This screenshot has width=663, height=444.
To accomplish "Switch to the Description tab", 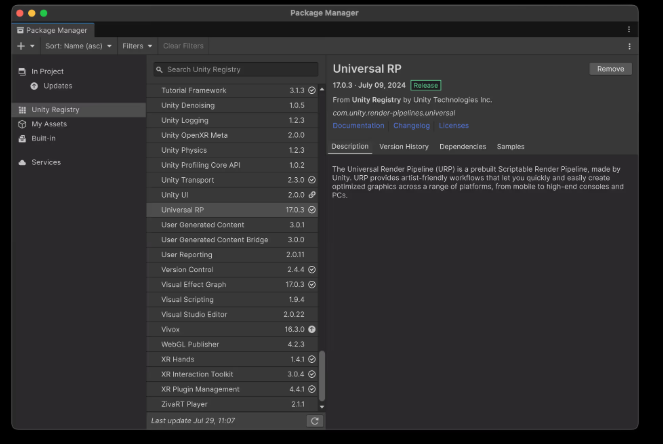I will coord(350,146).
